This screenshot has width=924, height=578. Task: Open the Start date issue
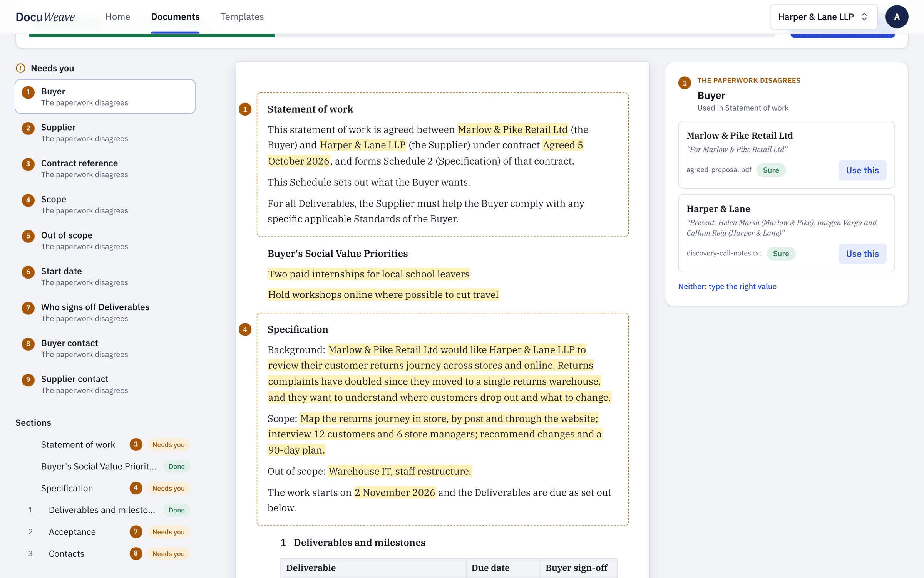tap(105, 276)
